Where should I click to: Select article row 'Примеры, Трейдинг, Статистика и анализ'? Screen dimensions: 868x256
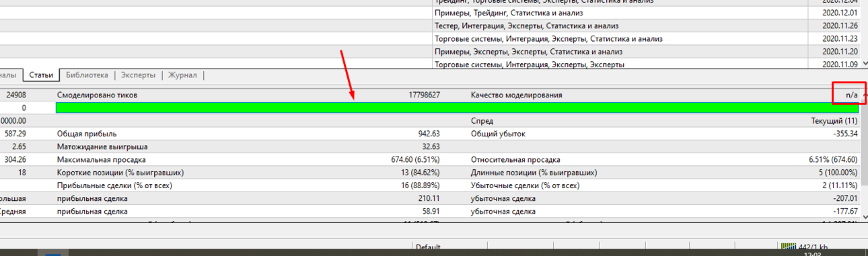[509, 13]
